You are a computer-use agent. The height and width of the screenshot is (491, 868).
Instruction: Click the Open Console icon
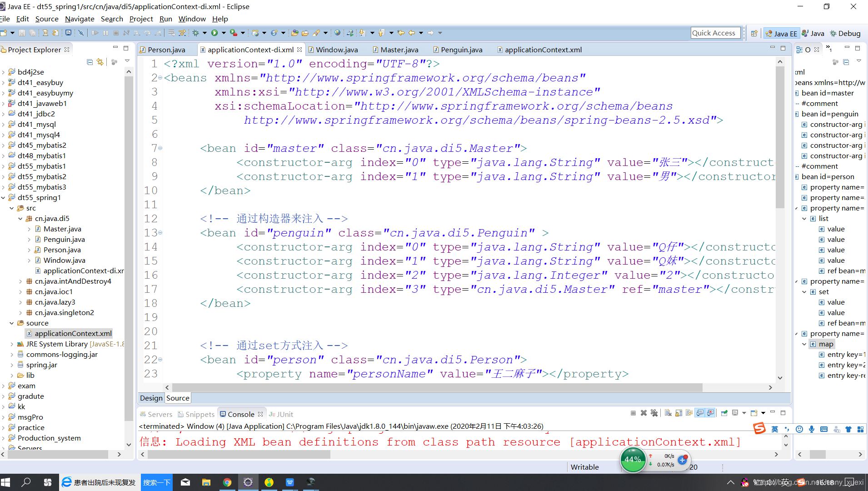[754, 413]
